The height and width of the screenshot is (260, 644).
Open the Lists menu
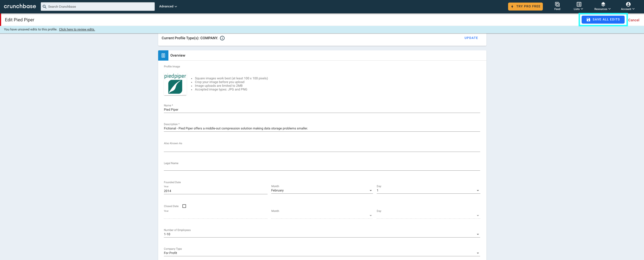pyautogui.click(x=578, y=6)
